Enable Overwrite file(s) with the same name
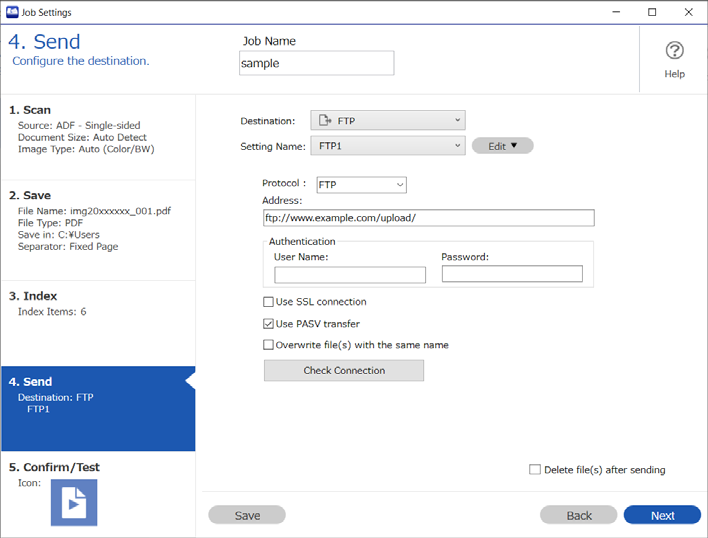The image size is (708, 538). click(x=268, y=345)
